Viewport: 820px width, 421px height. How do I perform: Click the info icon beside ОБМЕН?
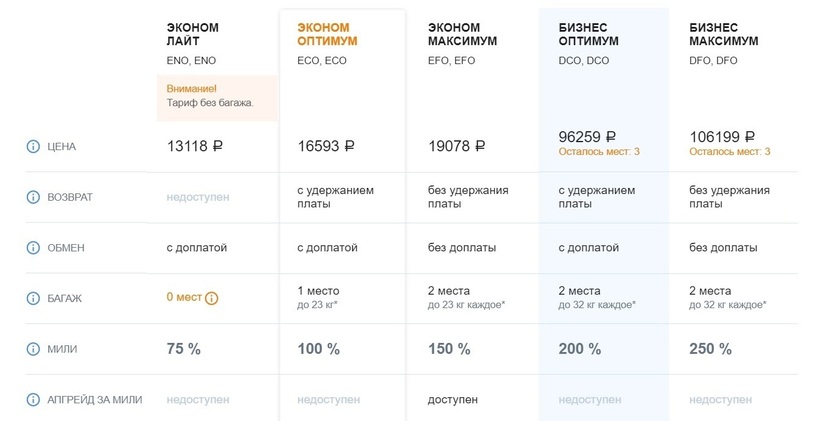click(x=33, y=247)
